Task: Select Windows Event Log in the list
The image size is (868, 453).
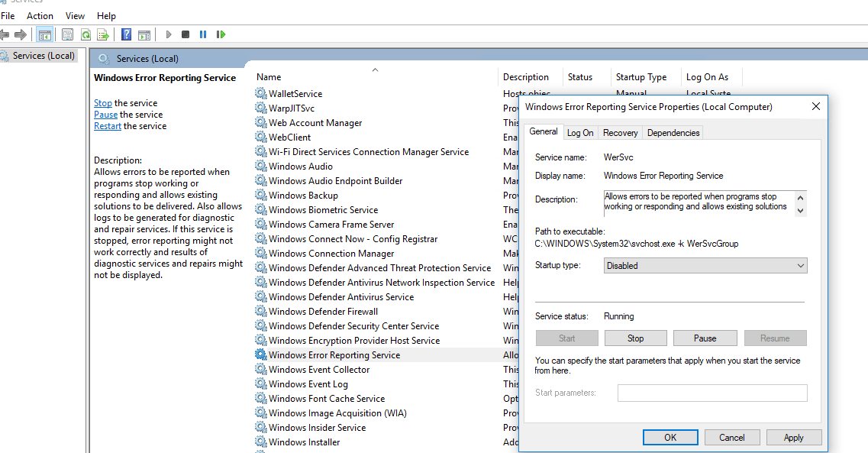Action: pos(308,384)
